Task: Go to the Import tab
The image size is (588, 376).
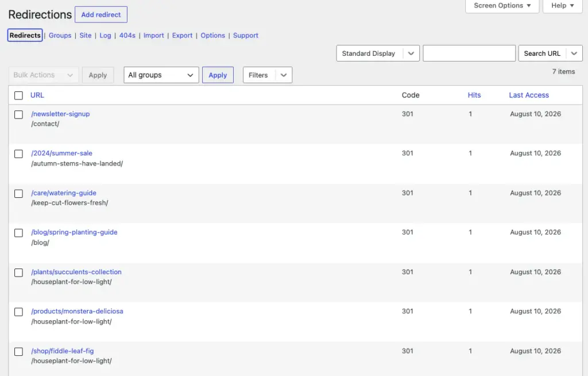Action: click(154, 35)
